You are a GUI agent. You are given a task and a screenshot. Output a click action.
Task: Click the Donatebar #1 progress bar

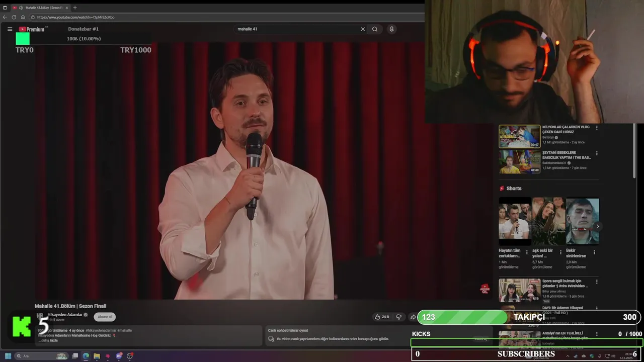tap(84, 39)
